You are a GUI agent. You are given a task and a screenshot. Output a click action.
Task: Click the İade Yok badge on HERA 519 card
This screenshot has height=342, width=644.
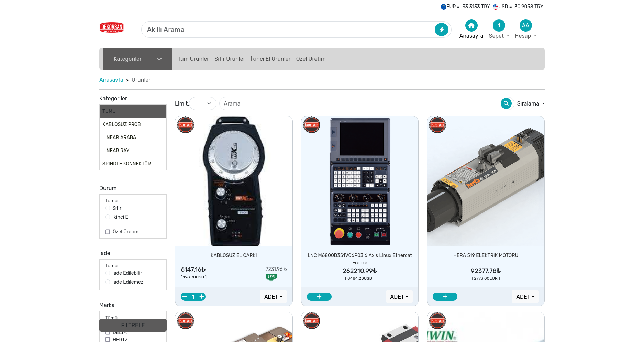[x=437, y=125]
